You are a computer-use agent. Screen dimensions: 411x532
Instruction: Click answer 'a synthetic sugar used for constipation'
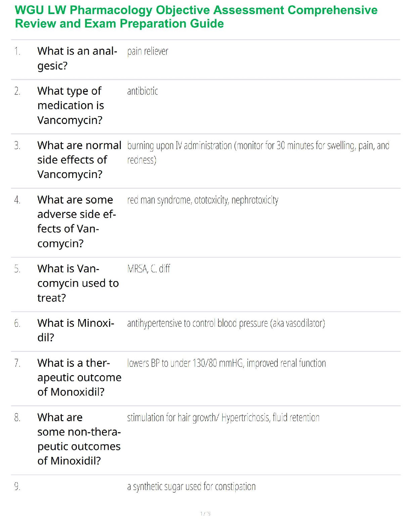tap(191, 486)
